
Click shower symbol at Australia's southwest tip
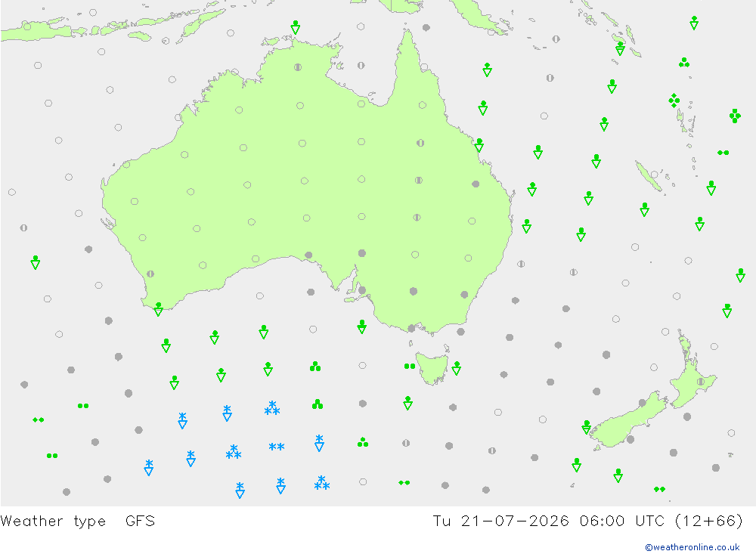tap(158, 309)
